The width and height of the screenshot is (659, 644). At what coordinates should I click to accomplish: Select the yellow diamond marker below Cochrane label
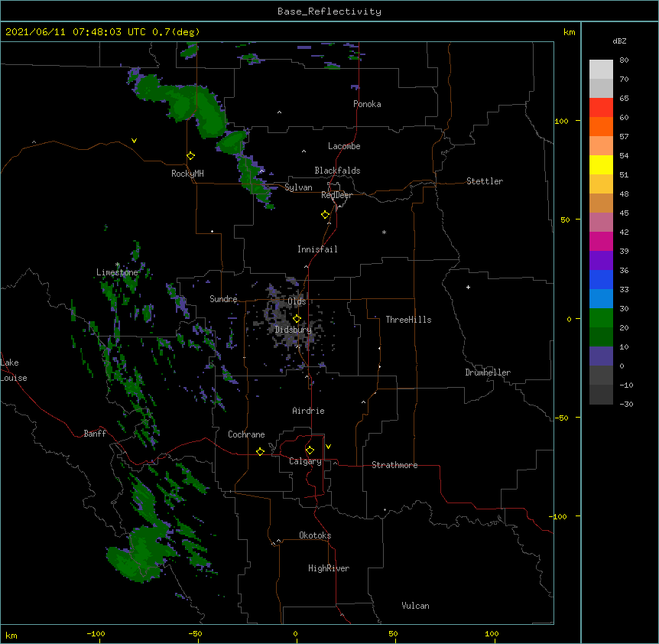pyautogui.click(x=260, y=451)
